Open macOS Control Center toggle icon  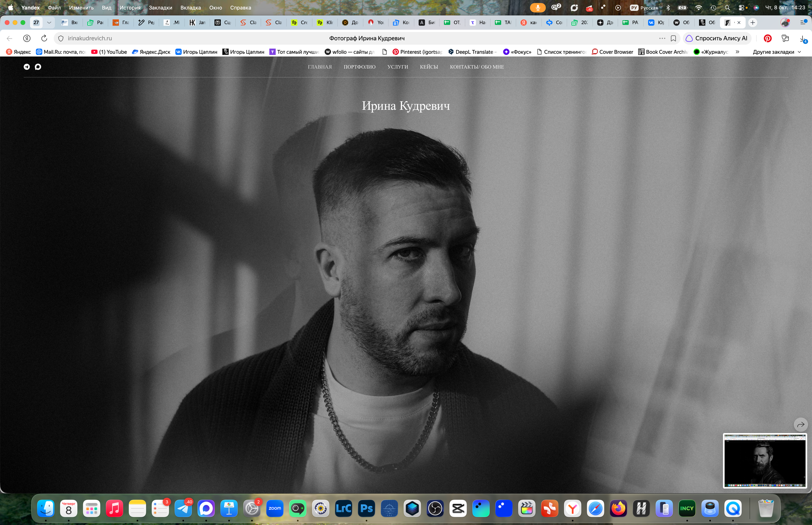(742, 8)
